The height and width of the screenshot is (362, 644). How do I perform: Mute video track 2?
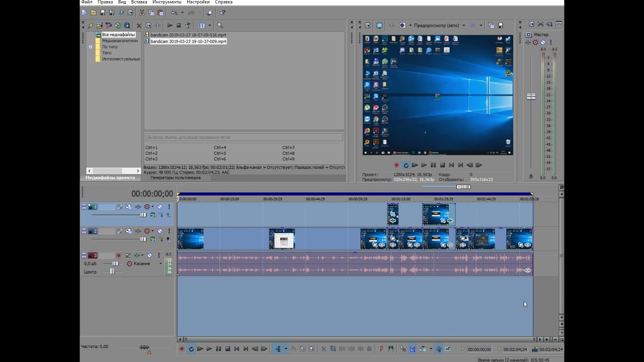pos(160,231)
